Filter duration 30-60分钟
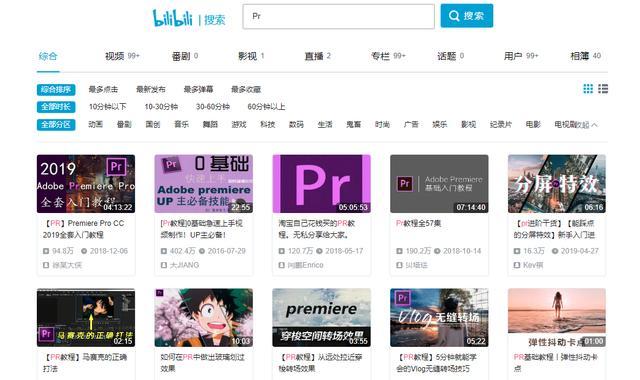 tap(213, 107)
